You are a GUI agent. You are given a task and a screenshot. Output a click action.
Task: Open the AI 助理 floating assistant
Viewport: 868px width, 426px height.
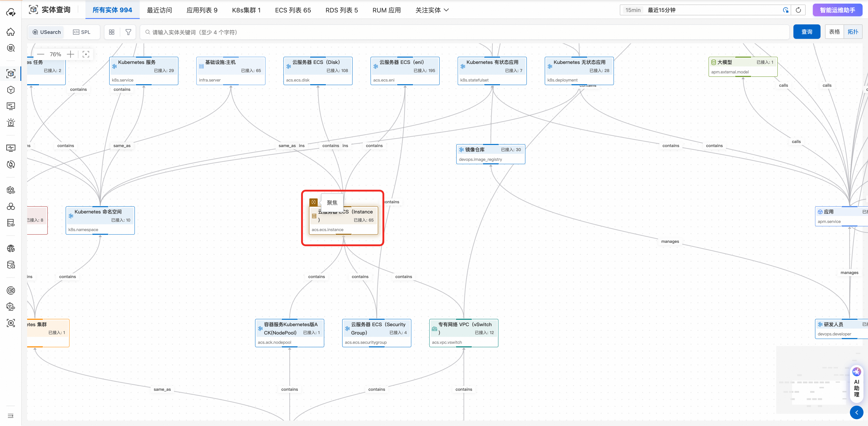pos(856,384)
